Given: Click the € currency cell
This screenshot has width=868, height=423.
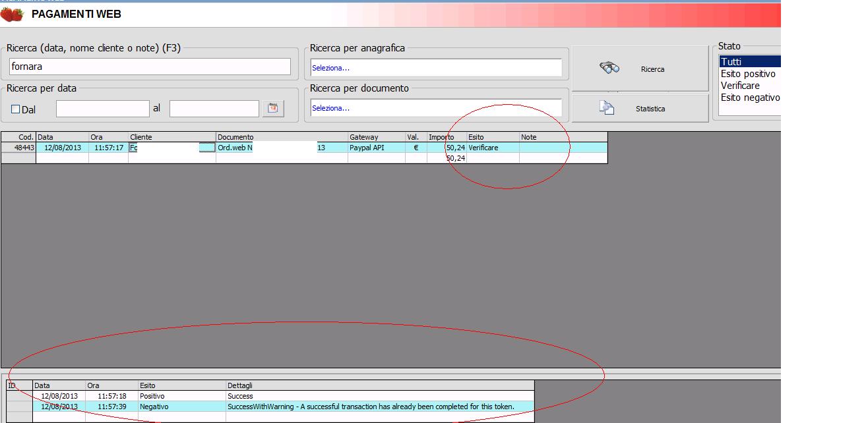Looking at the screenshot, I should pyautogui.click(x=416, y=148).
